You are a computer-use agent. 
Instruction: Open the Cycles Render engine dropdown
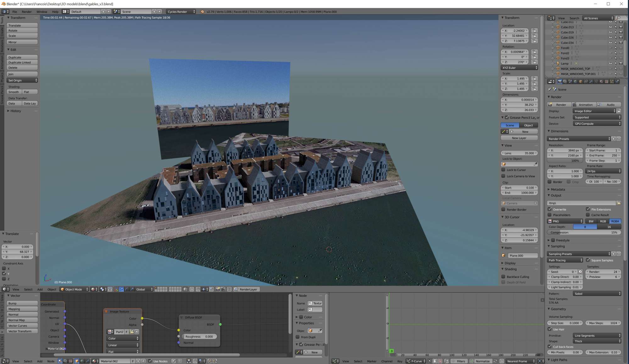click(181, 12)
